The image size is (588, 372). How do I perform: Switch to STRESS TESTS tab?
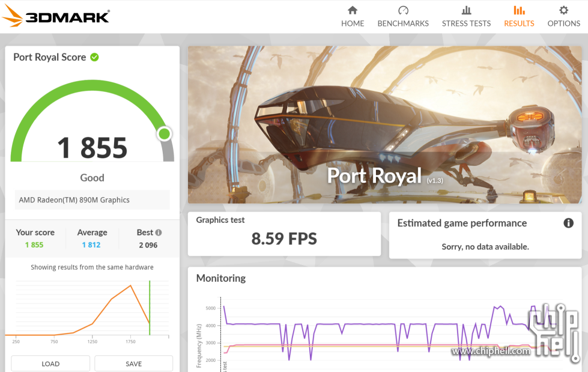click(x=466, y=17)
